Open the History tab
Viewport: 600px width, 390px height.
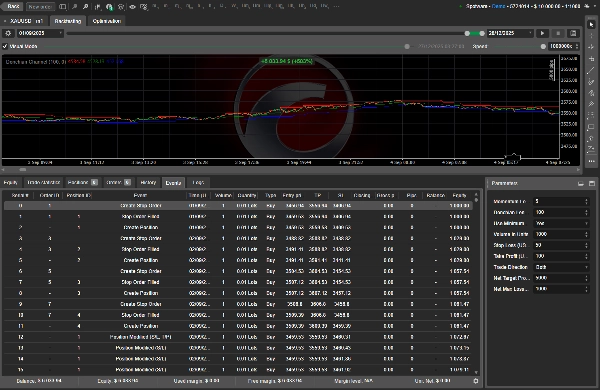click(148, 183)
